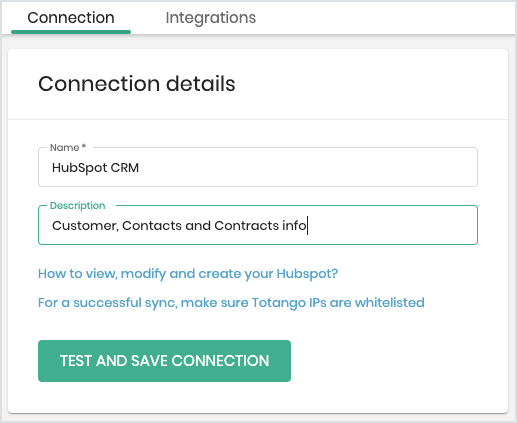
Task: Click Test and Save Connection button
Action: [x=164, y=361]
